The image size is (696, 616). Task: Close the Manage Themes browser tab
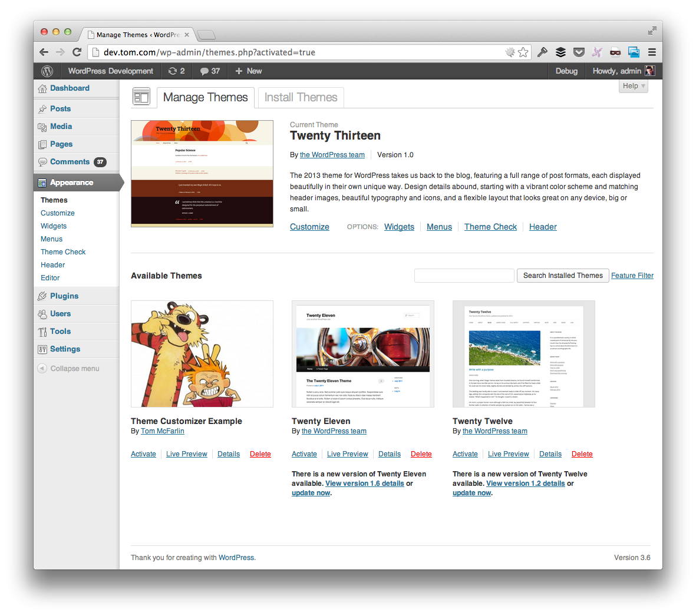coord(187,35)
